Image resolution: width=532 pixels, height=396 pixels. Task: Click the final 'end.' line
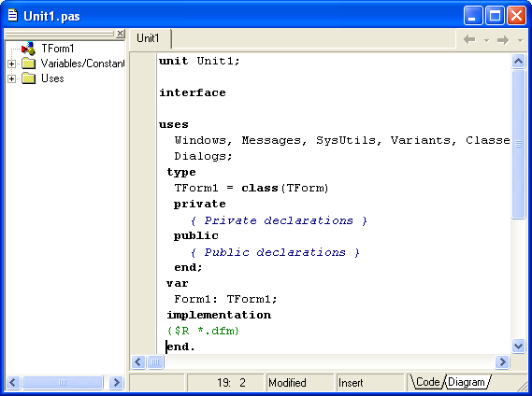pyautogui.click(x=180, y=346)
